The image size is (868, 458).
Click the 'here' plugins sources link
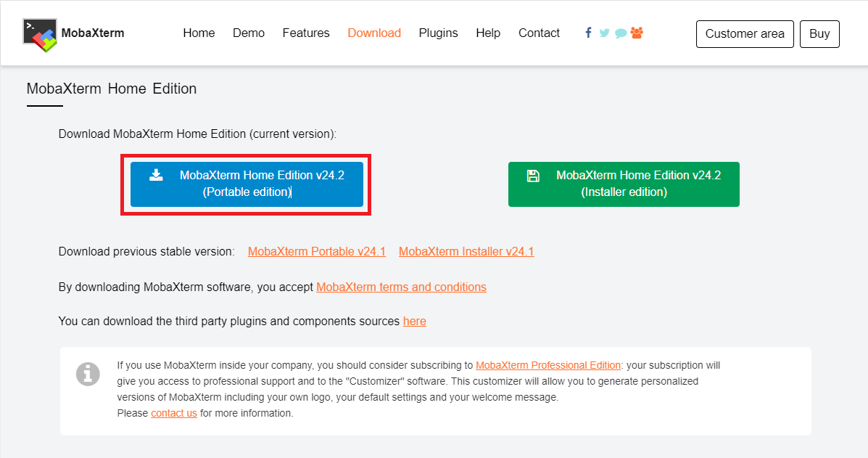click(x=415, y=322)
